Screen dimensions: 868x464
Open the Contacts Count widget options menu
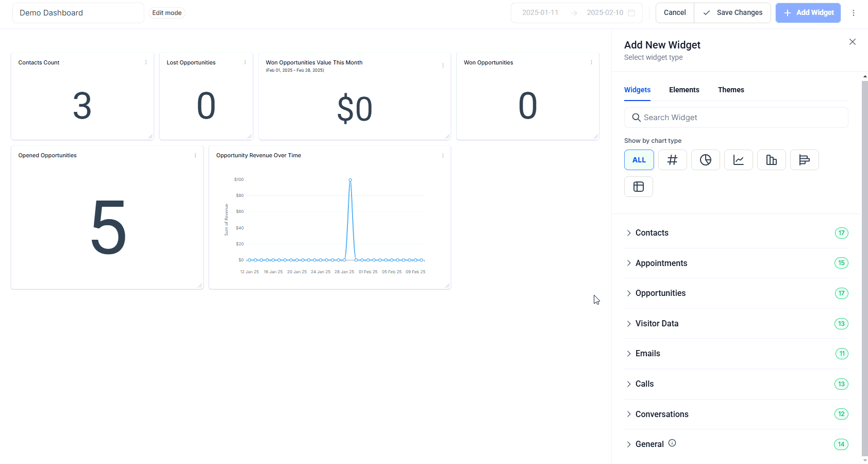(x=146, y=62)
